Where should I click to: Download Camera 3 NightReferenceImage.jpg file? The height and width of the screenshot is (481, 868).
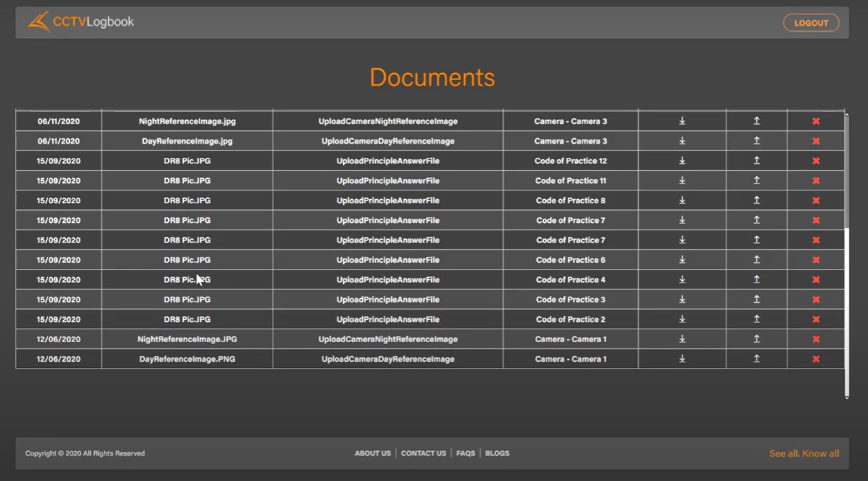[x=682, y=121]
